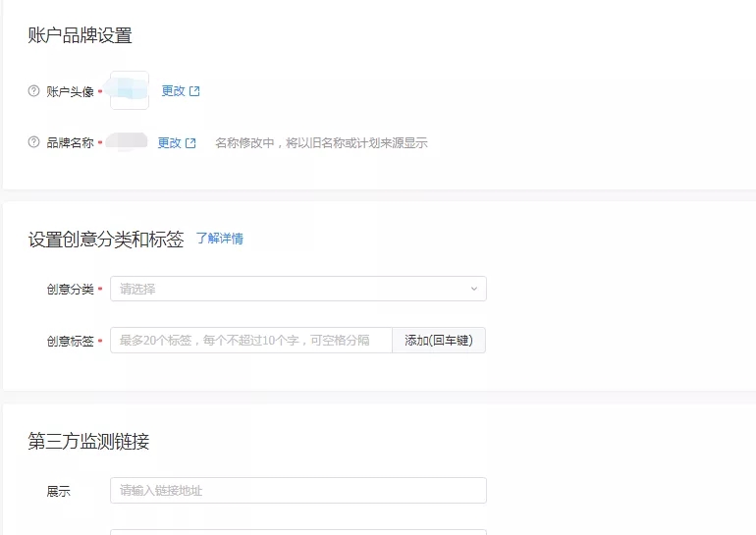
Task: Click the 名称修改中 notice text
Action: (321, 143)
